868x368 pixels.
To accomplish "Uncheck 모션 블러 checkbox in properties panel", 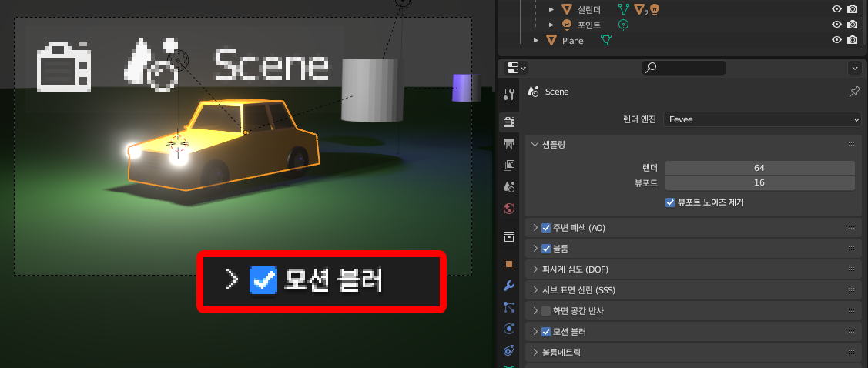I will click(546, 332).
